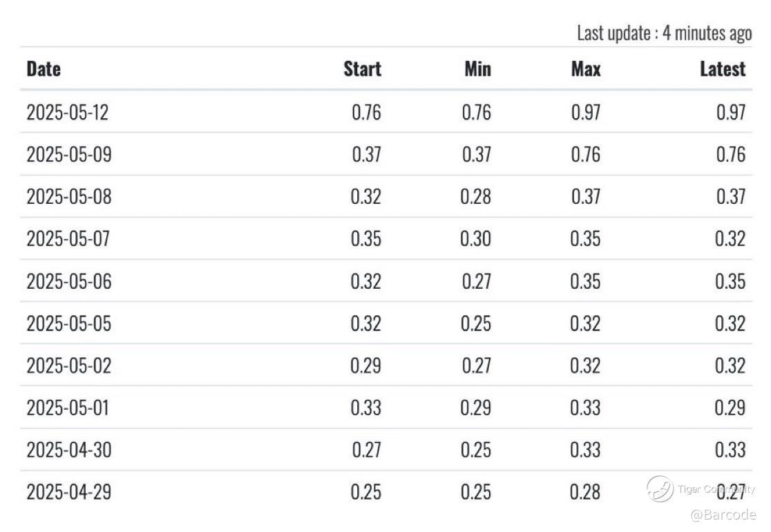Viewport: 771px width, 532px height.
Task: Click the Last update timestamp text
Action: click(x=664, y=33)
